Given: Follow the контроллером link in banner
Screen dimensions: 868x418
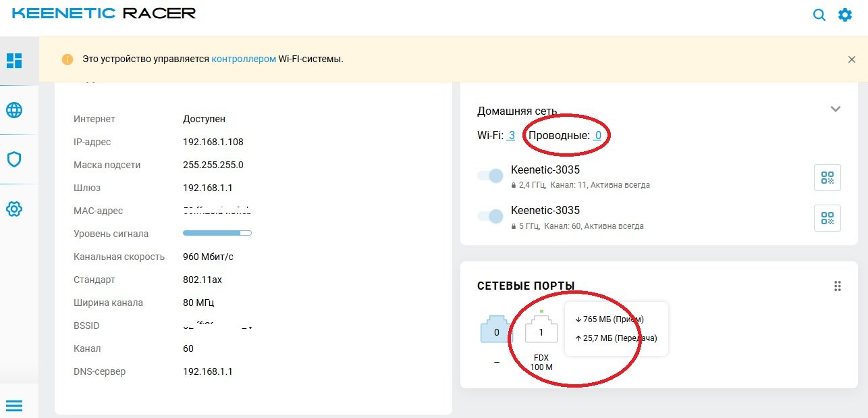Looking at the screenshot, I should click(244, 59).
